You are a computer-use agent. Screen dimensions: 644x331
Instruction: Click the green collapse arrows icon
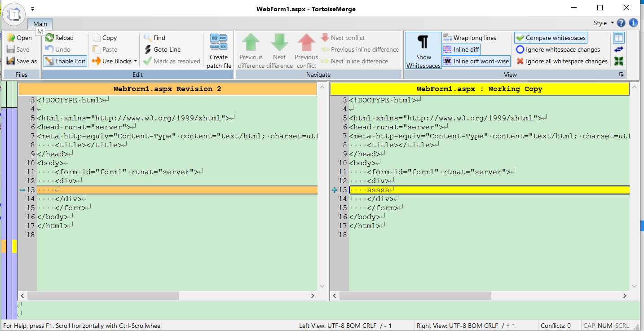(619, 61)
